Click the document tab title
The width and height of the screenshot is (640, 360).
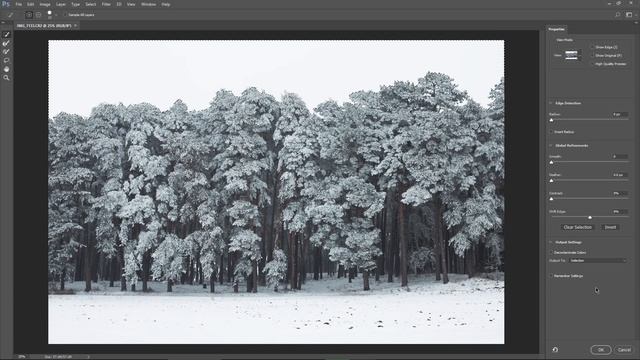[44, 25]
